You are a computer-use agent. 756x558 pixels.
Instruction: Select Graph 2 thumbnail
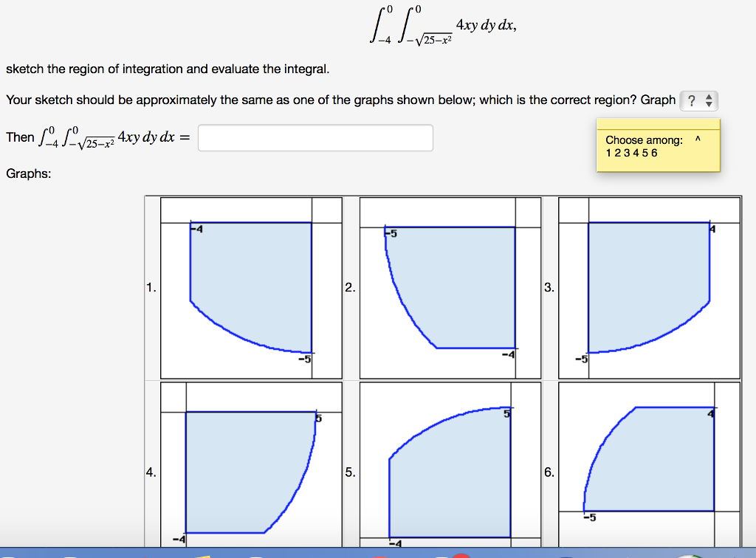(450, 288)
